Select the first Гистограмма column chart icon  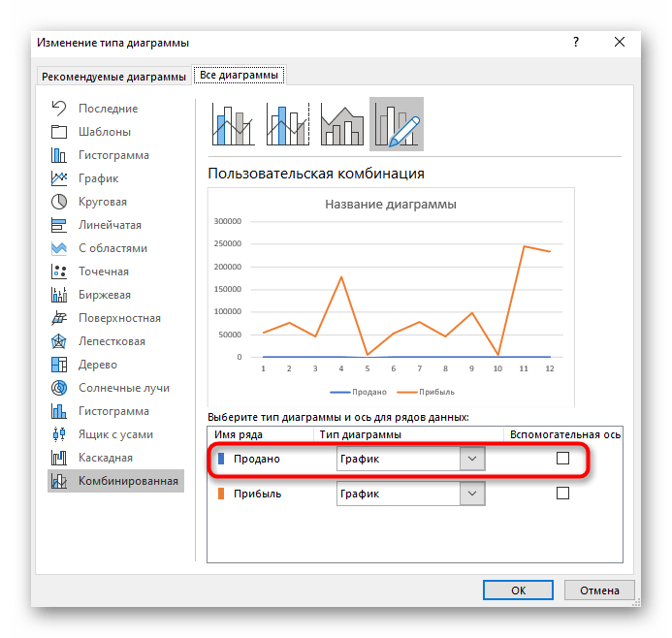(x=59, y=155)
